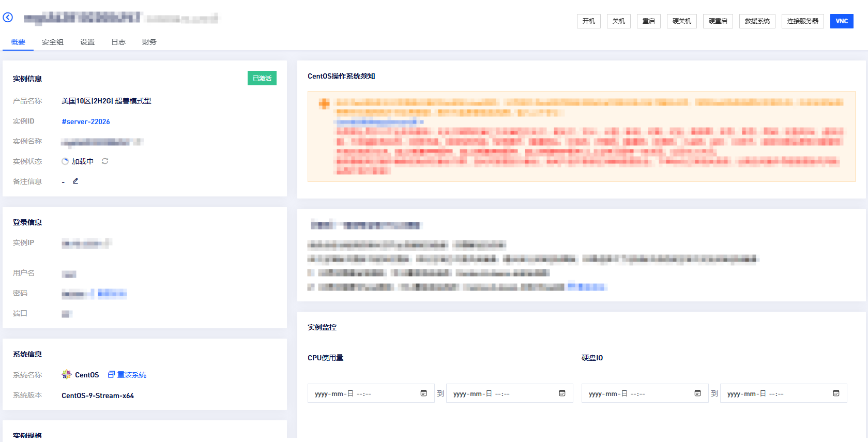Viewport: 868px width, 442px height.
Task: Open calendar picker for 硬盘IO end date
Action: click(836, 393)
